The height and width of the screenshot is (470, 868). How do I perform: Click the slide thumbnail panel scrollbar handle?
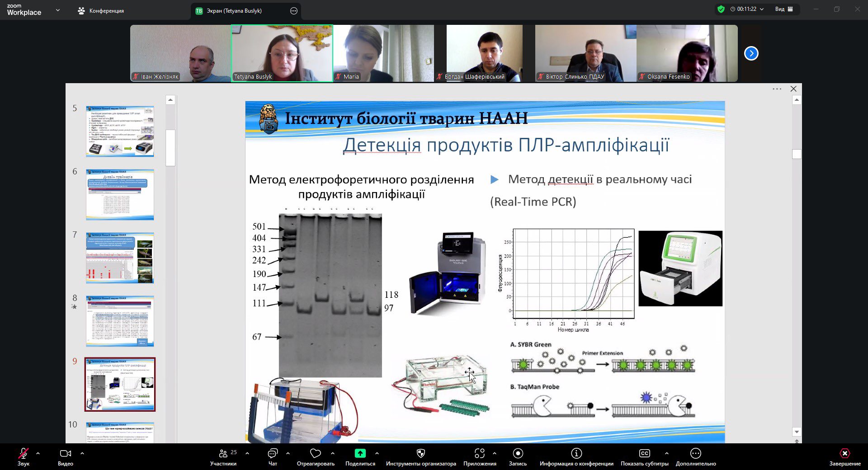point(170,148)
